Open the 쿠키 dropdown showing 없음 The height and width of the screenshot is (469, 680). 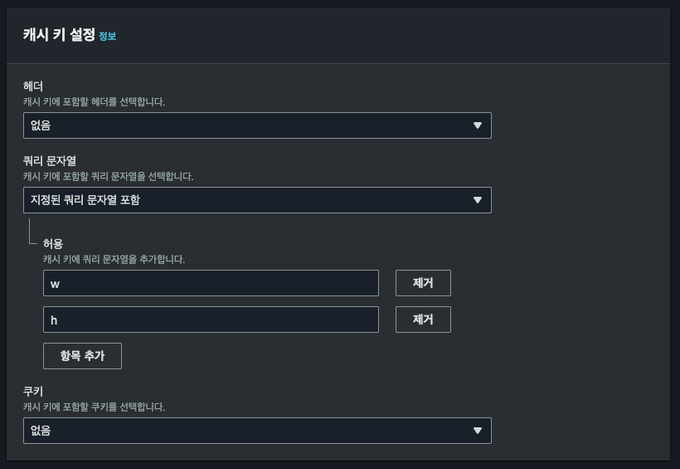(x=257, y=430)
